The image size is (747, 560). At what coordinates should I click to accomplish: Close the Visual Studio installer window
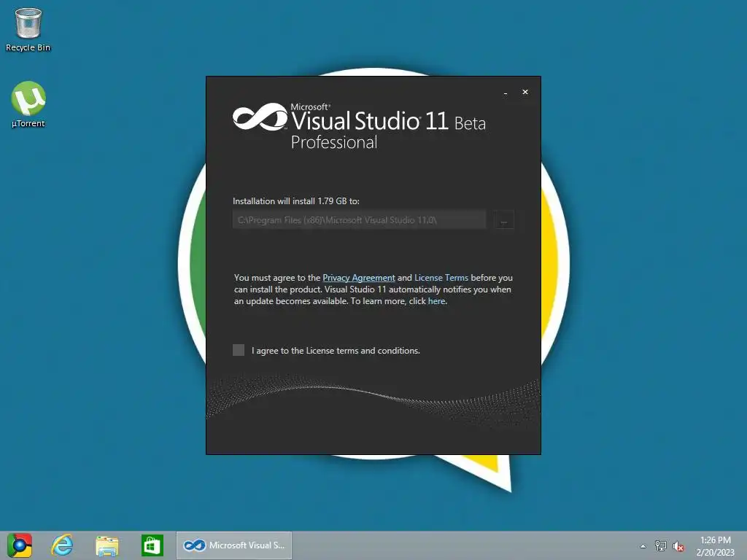click(x=525, y=92)
